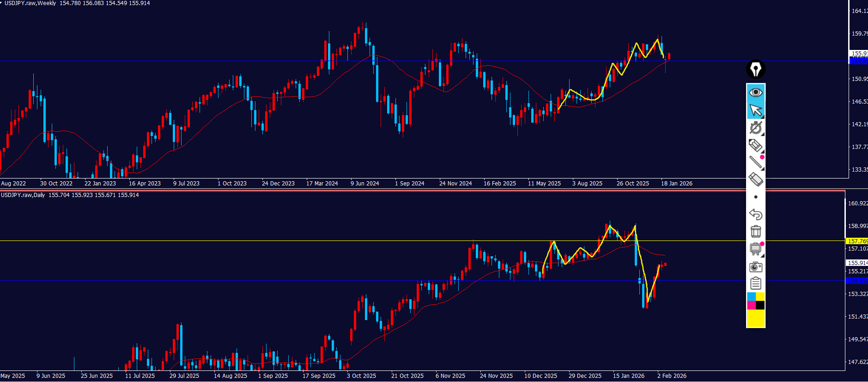Click the large yellow current-color box
Image resolution: width=868 pixels, height=382 pixels.
tap(756, 318)
